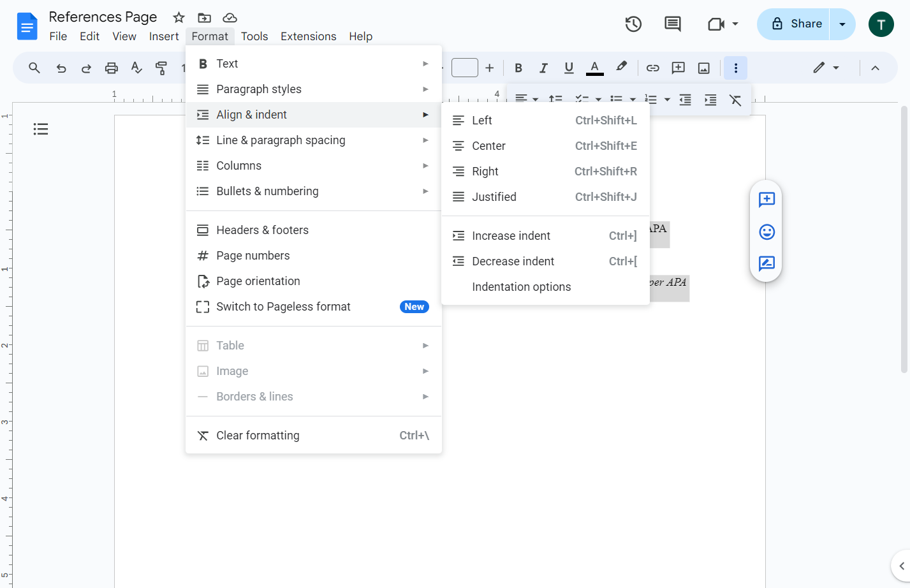
Task: Check the cloud save status
Action: click(230, 18)
